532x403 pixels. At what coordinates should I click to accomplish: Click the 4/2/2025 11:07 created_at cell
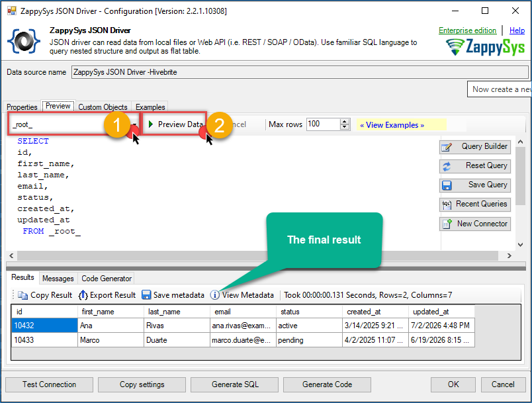[377, 340]
